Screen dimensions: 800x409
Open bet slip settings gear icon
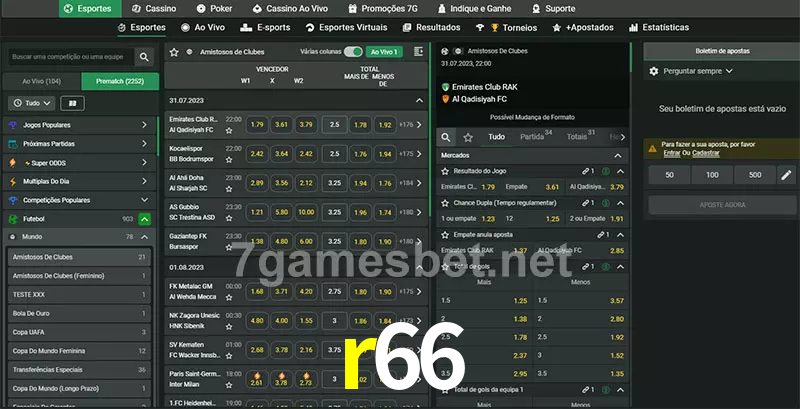click(654, 71)
